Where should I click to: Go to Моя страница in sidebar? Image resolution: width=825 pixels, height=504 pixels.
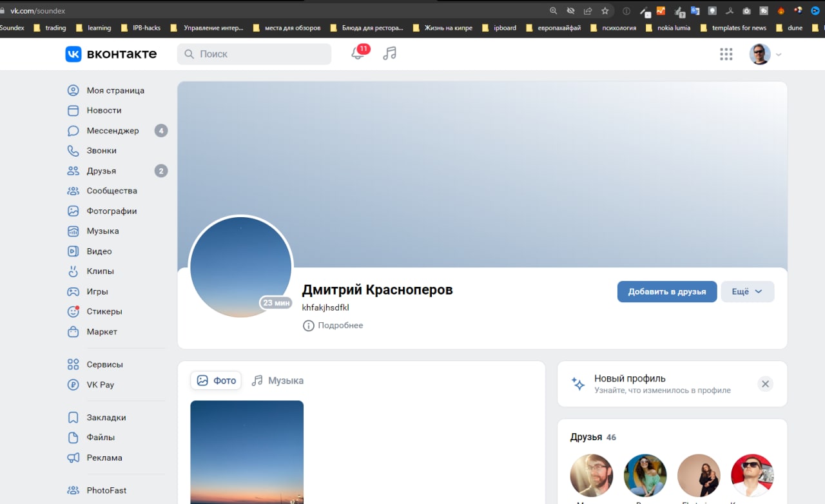tap(106, 90)
